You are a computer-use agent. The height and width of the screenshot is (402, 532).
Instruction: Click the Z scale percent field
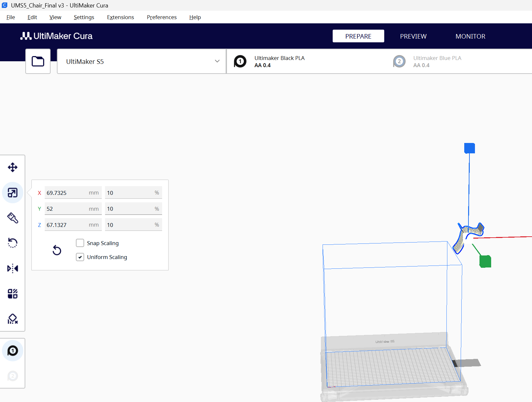(134, 225)
